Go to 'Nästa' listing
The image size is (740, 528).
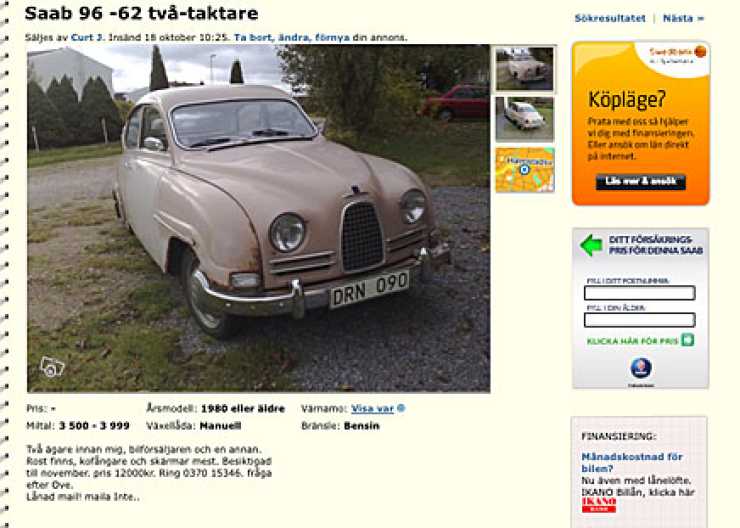click(683, 18)
